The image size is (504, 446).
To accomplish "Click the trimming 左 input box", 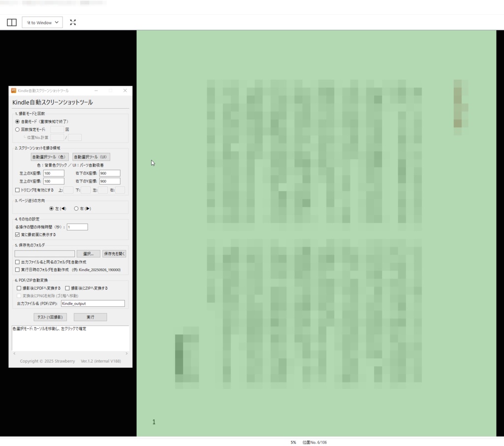I will click(103, 190).
